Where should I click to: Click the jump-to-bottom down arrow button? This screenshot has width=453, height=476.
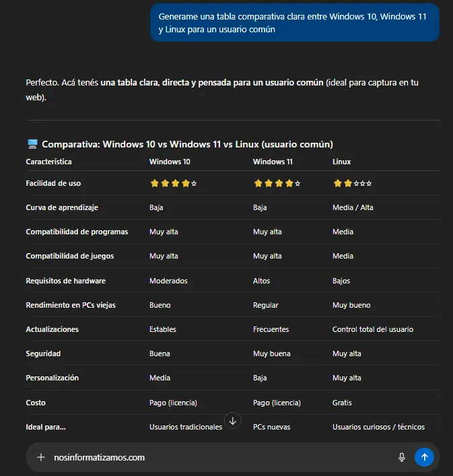pos(233,421)
